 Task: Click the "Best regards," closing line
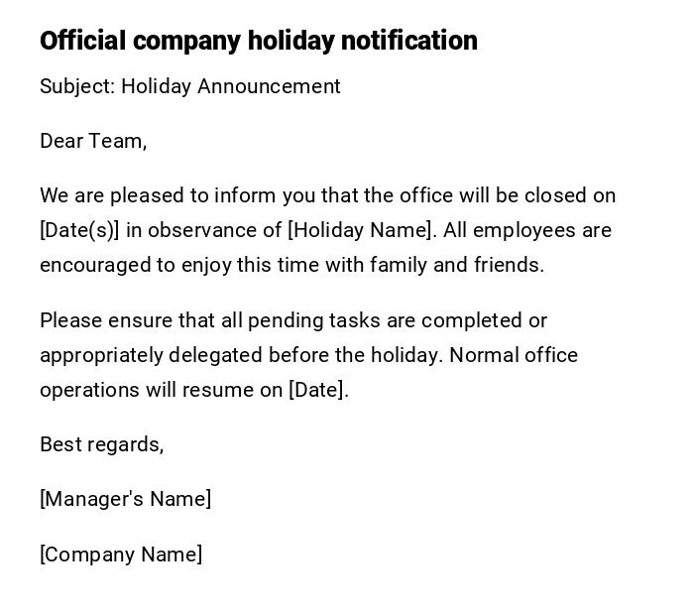(x=101, y=444)
